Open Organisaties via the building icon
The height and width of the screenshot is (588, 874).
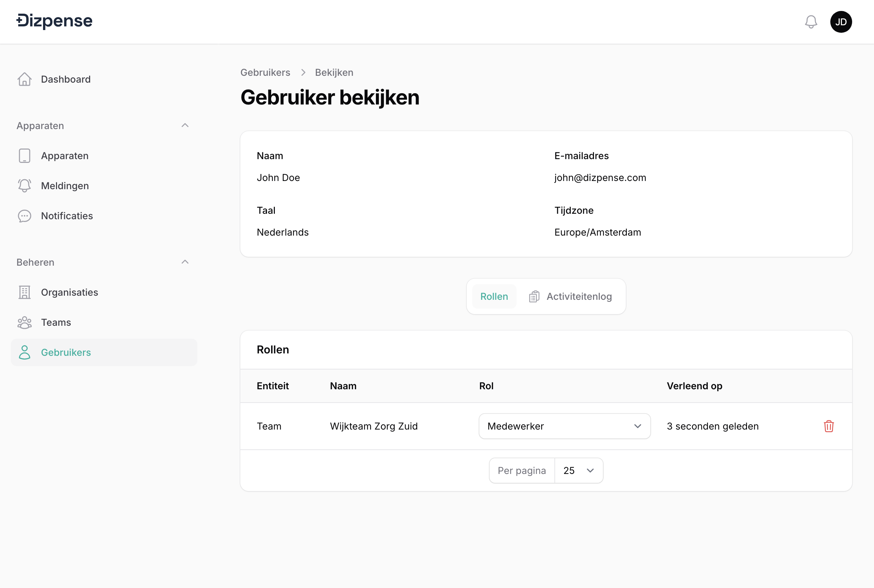(25, 292)
